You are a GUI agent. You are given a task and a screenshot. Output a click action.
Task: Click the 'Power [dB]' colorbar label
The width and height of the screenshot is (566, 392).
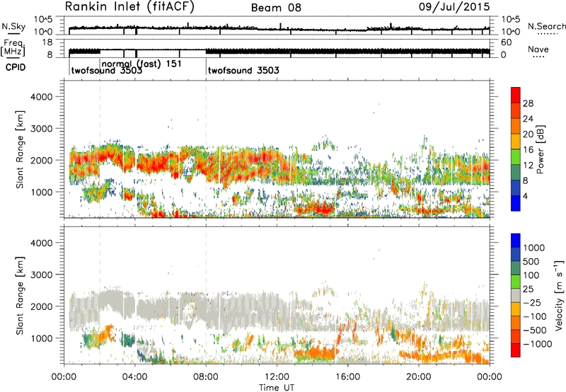[x=540, y=149]
